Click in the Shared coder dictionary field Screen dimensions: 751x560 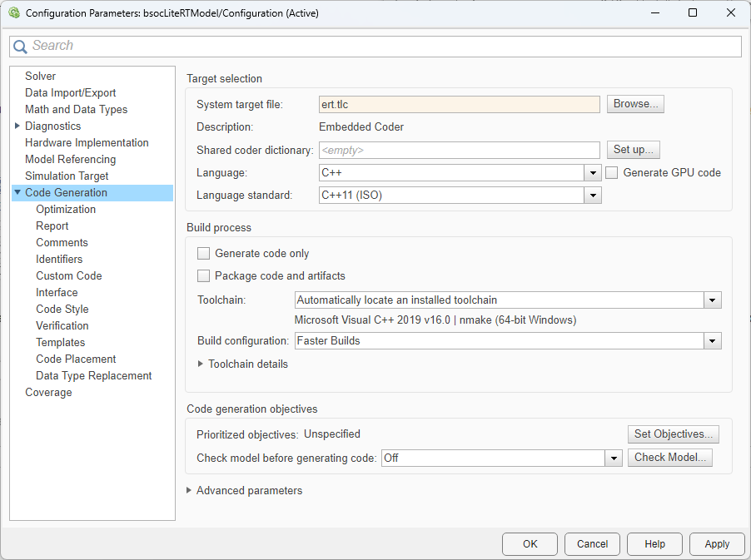pos(459,151)
